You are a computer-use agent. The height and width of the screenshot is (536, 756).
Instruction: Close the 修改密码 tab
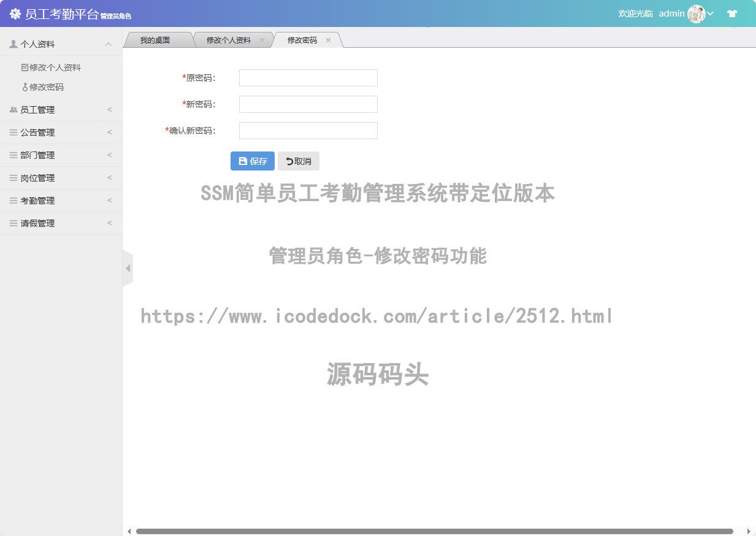click(328, 40)
